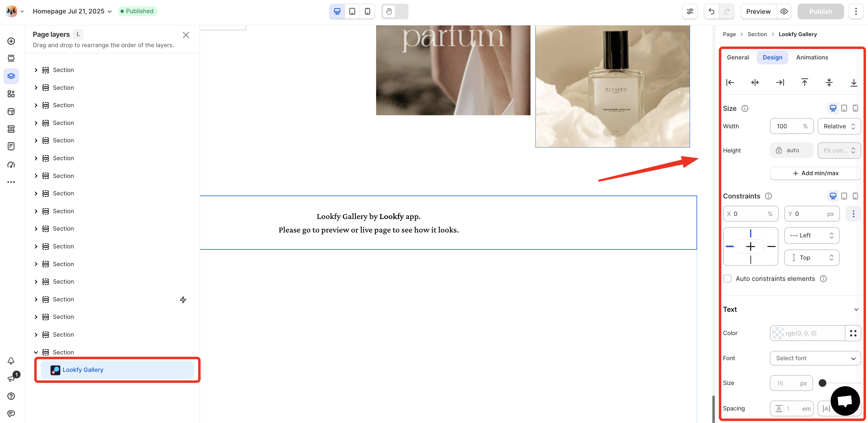This screenshot has height=423, width=868.
Task: Close the Page layers panel
Action: 186,35
